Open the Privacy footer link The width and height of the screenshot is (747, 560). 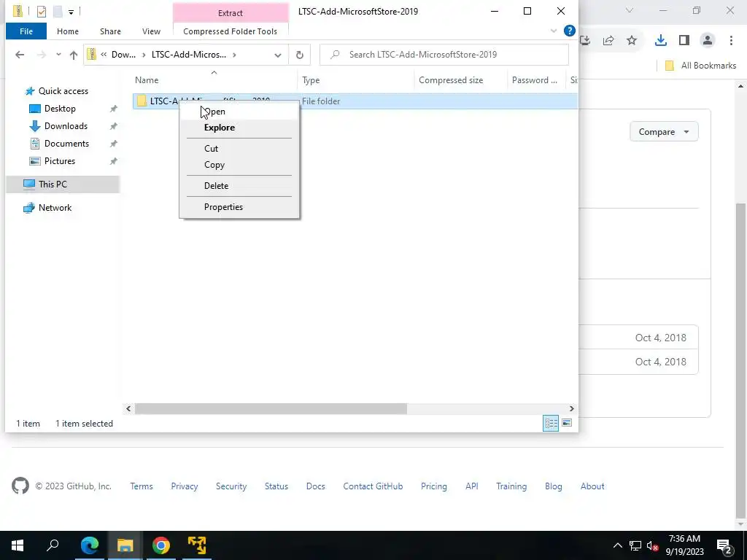tap(185, 486)
